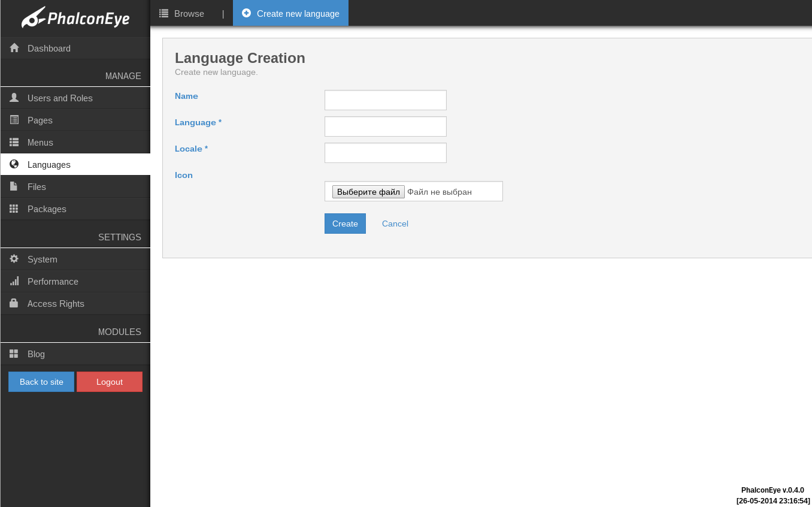Click the Users and Roles person icon

coord(14,98)
